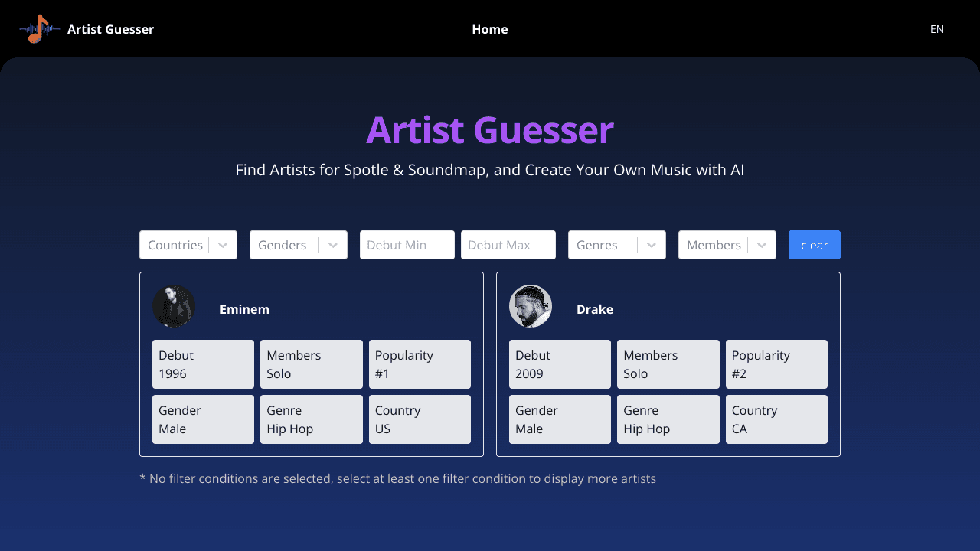Click the blue clear button

(x=815, y=245)
